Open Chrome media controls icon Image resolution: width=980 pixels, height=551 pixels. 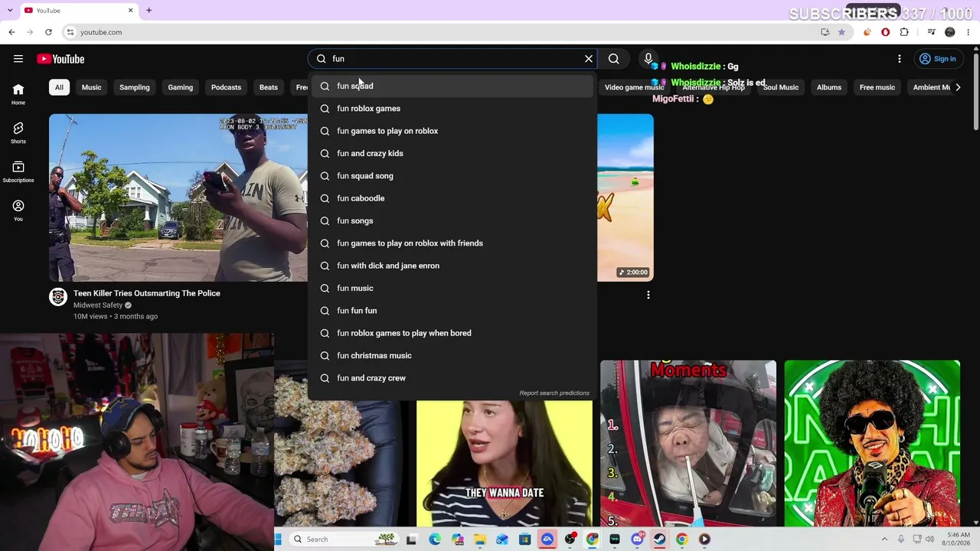[931, 32]
